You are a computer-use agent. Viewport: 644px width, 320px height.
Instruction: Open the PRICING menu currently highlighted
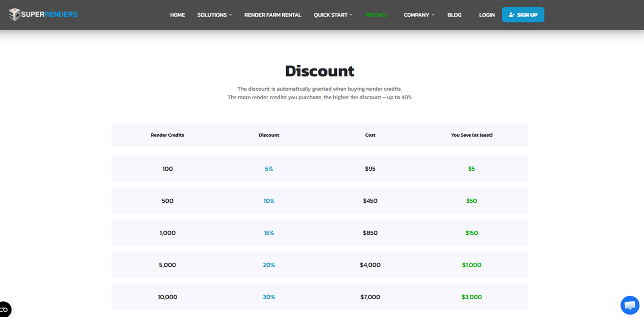(x=377, y=15)
